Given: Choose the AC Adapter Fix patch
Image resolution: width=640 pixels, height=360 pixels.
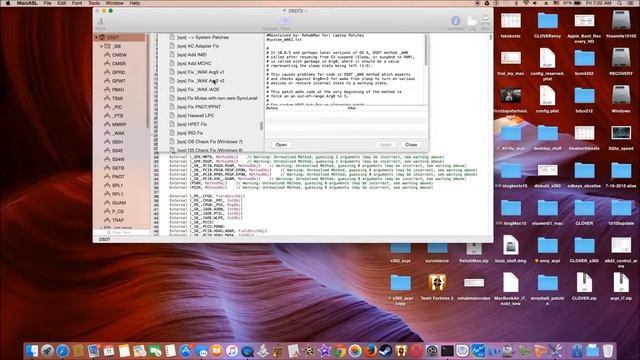Looking at the screenshot, I should [x=198, y=46].
